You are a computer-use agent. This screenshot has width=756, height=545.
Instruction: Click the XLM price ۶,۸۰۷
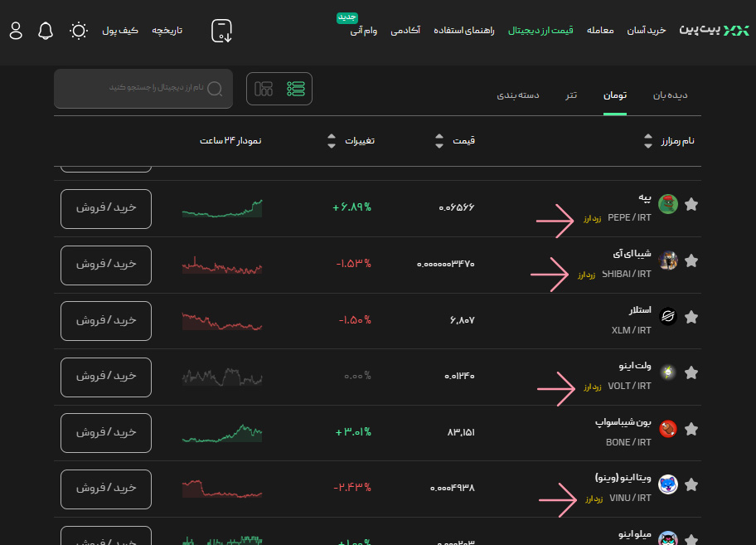[462, 320]
